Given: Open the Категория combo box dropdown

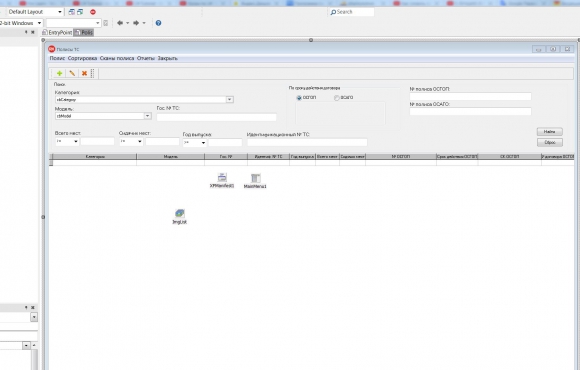Looking at the screenshot, I should tap(230, 100).
